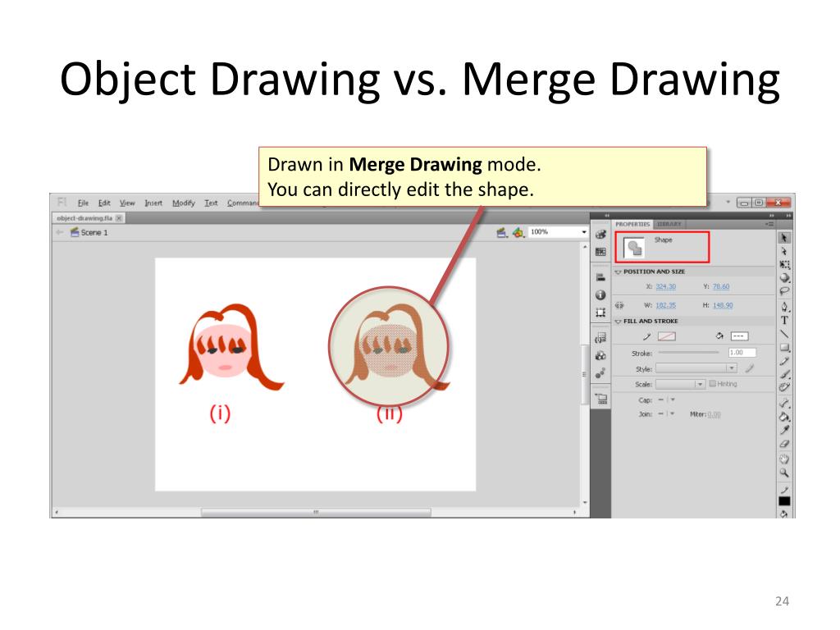840x630 pixels.
Task: Select the Lasso tool
Action: 784,291
